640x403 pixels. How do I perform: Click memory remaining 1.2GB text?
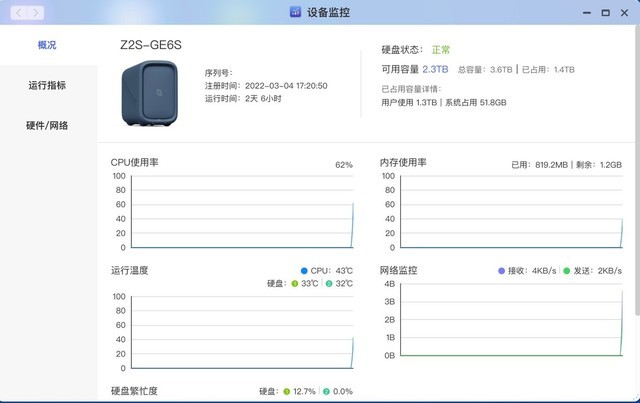click(x=599, y=165)
